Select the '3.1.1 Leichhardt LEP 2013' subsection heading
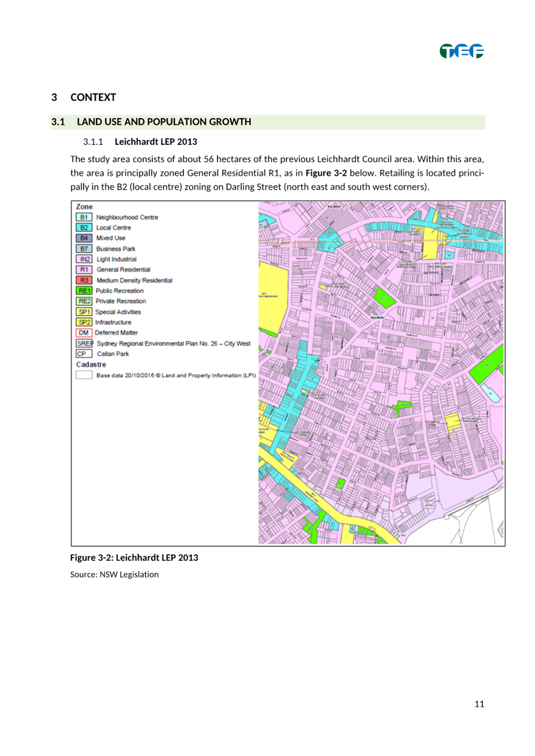The image size is (535, 756). coord(140,141)
